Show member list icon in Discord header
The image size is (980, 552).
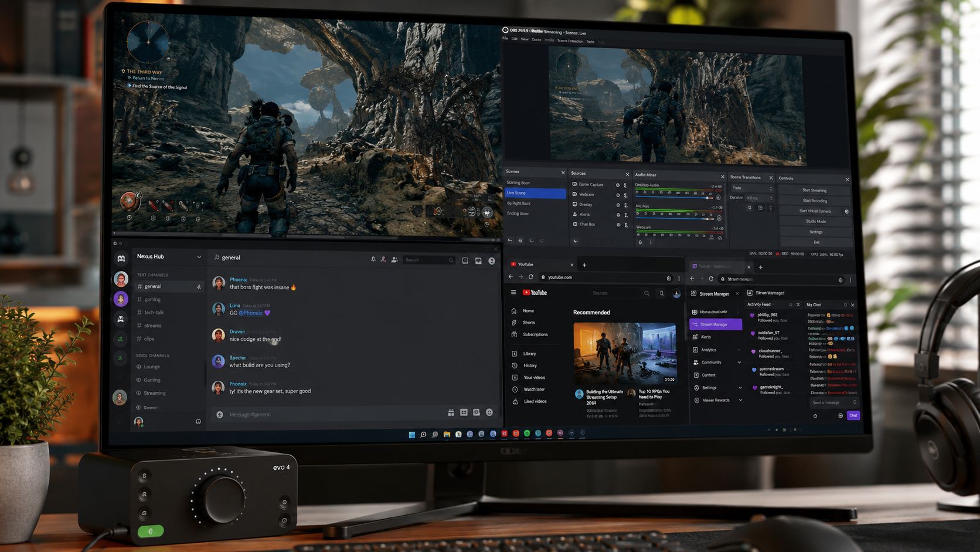394,259
